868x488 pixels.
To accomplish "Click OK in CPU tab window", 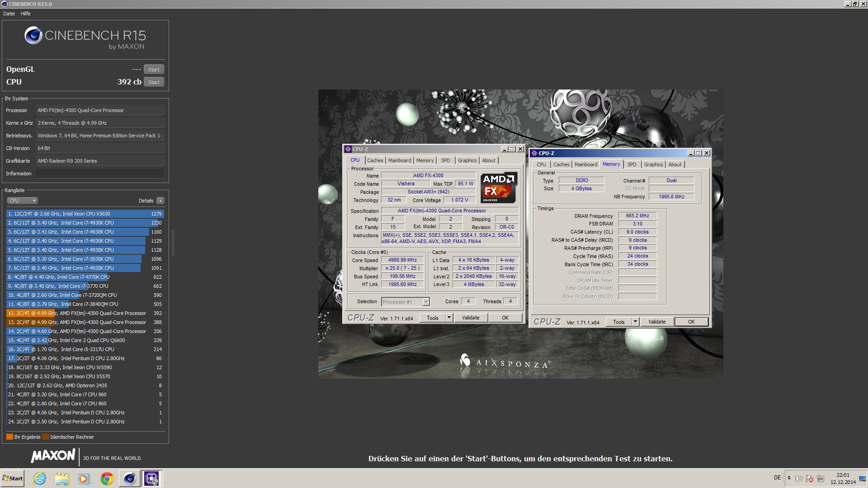I will click(505, 318).
